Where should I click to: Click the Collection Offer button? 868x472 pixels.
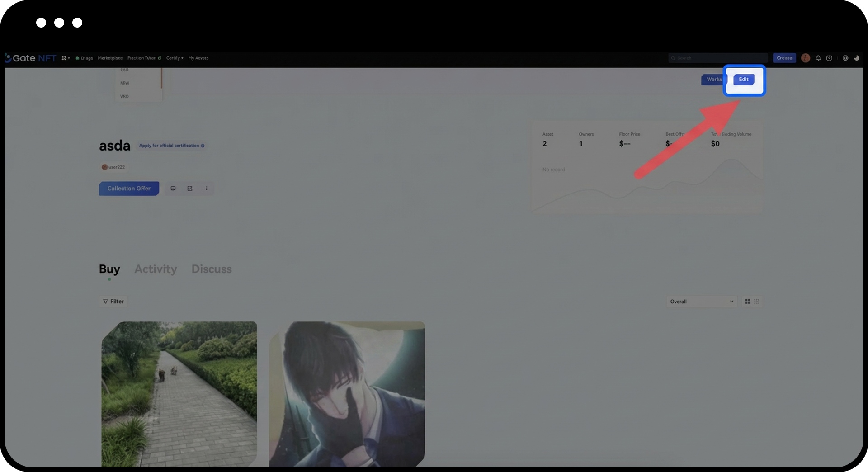point(129,189)
